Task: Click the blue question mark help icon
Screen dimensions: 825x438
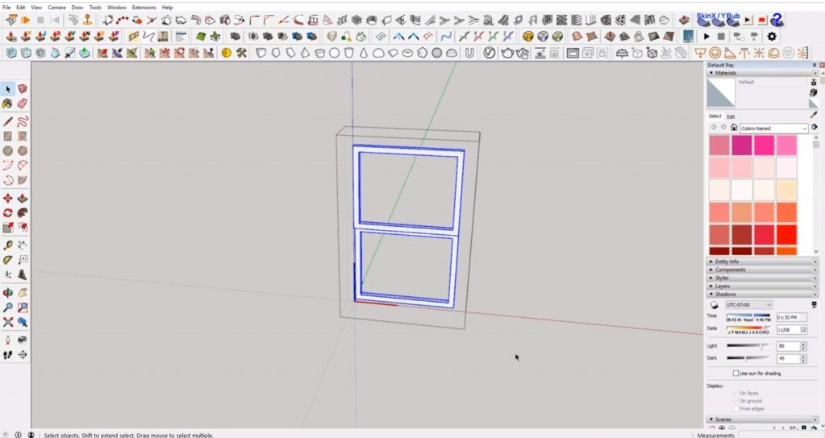Action: [x=777, y=20]
